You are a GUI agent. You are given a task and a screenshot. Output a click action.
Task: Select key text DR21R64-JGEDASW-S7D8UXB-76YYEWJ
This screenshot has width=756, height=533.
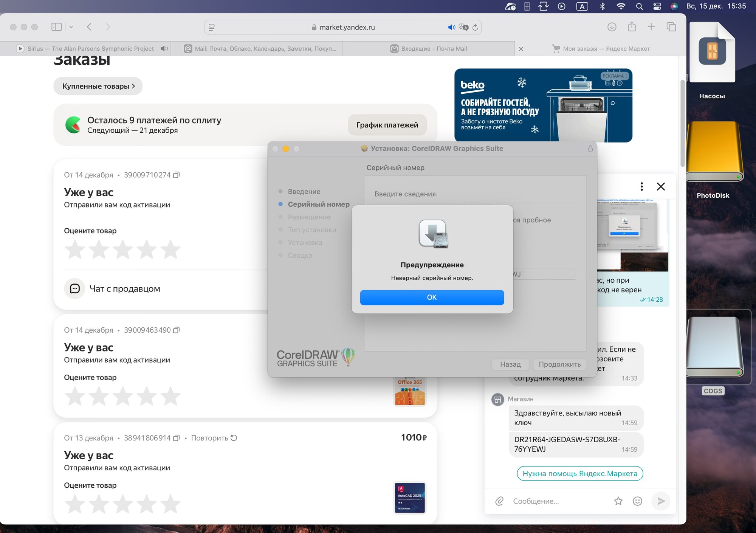567,444
